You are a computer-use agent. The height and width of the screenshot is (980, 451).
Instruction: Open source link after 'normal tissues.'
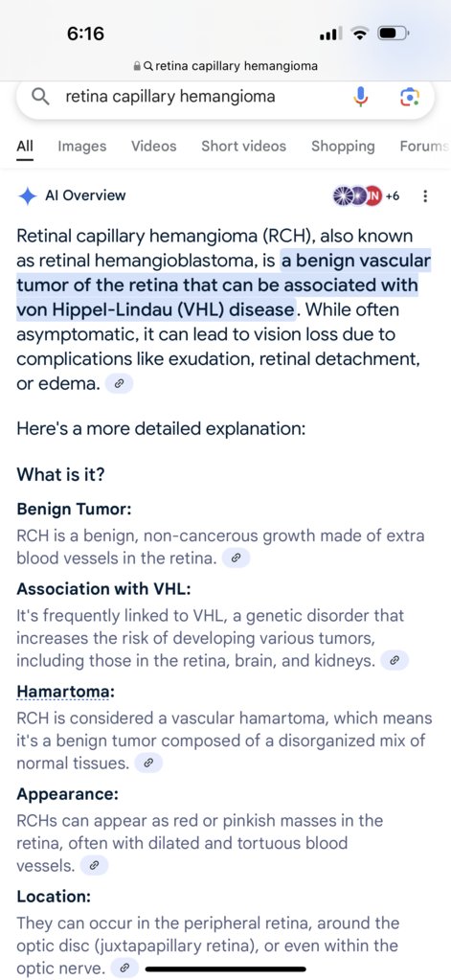tap(148, 763)
